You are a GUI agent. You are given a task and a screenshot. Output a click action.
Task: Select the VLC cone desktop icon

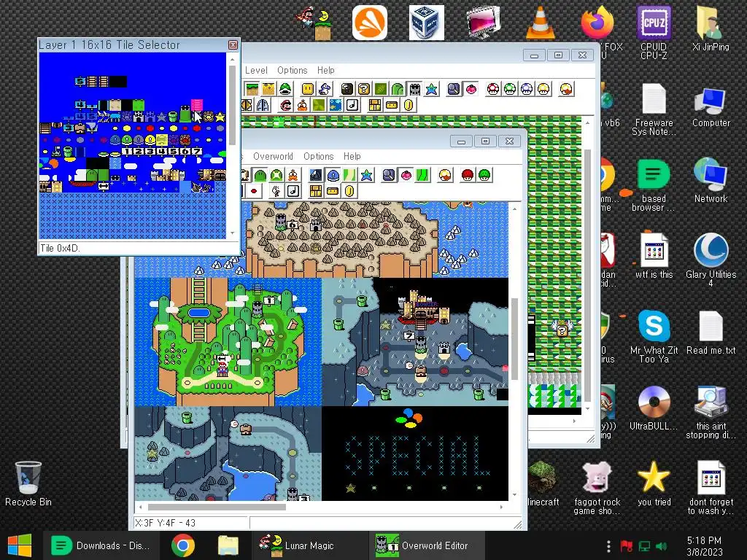(541, 23)
